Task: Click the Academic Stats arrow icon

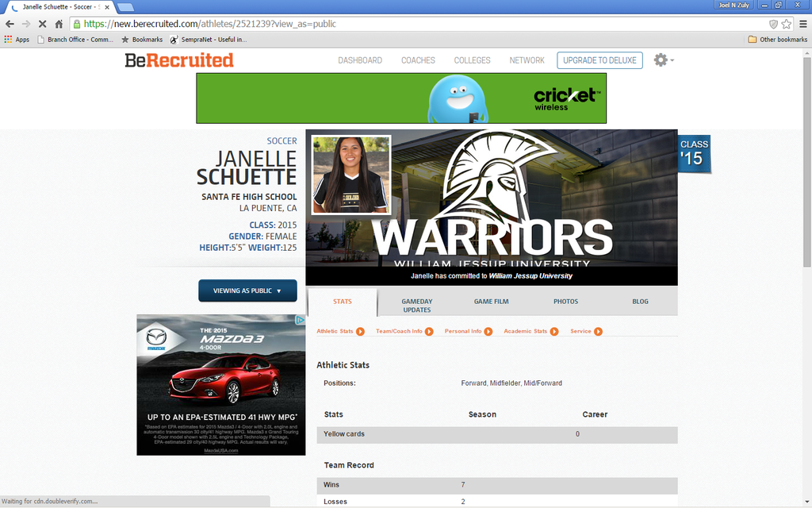Action: coord(554,331)
